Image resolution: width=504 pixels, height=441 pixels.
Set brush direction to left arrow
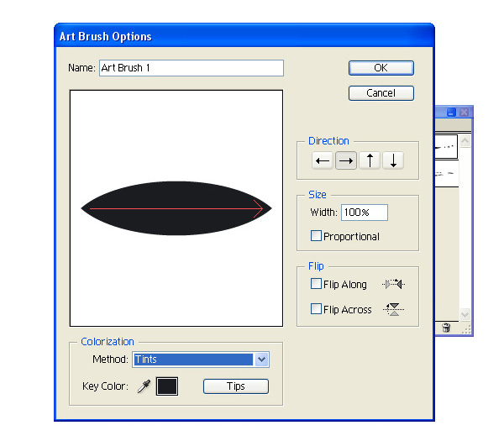[322, 160]
